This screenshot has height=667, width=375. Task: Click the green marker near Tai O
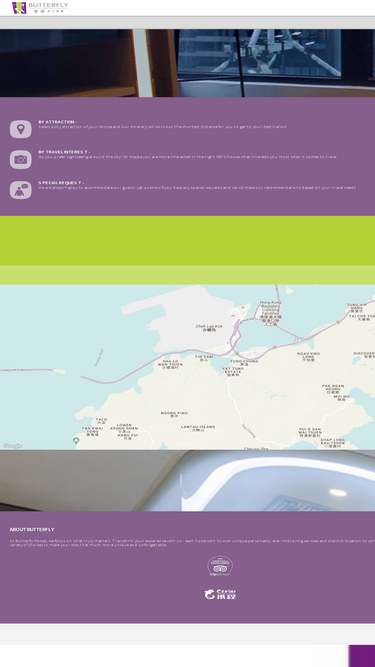[76, 440]
